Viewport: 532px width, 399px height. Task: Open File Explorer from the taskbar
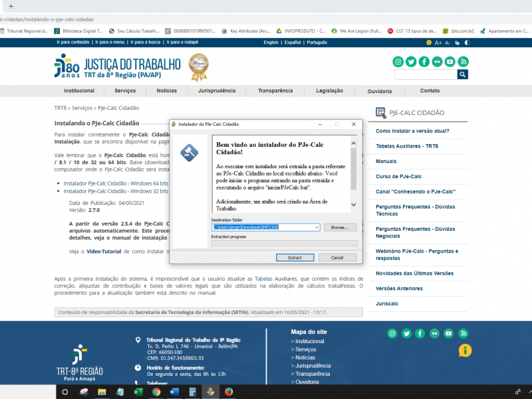click(x=102, y=392)
